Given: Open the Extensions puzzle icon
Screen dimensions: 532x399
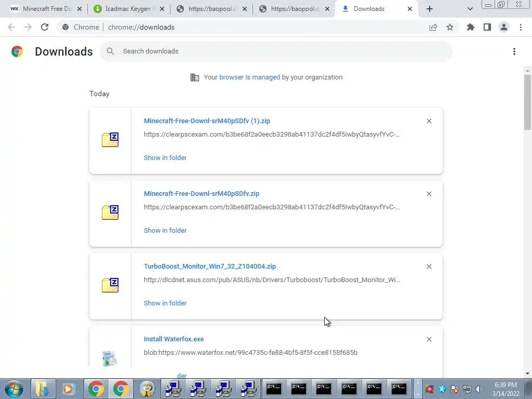Looking at the screenshot, I should (x=471, y=27).
